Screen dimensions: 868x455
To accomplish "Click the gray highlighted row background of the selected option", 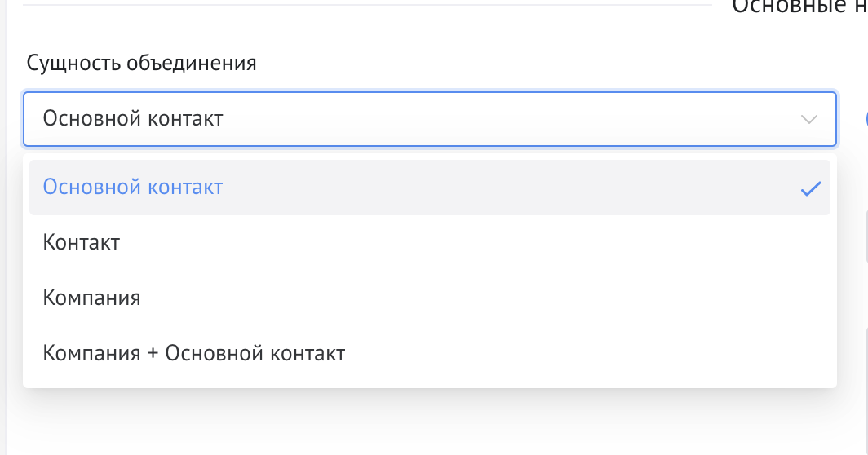I will point(489,188).
